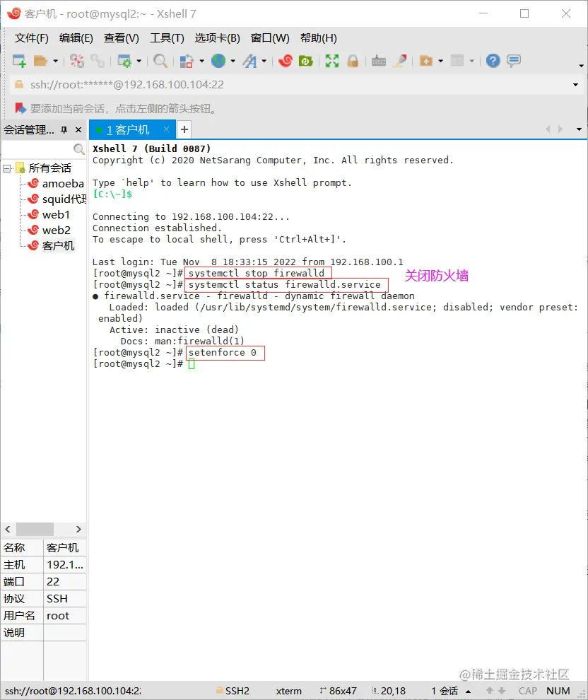The image size is (588, 700).
Task: Click the 用户名 value root cell
Action: coord(65,616)
